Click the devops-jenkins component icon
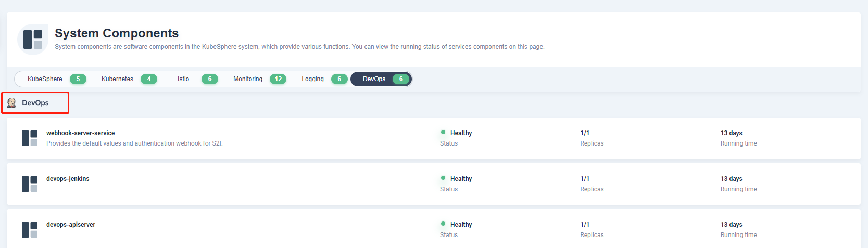Viewport: 868px width, 248px height. 30,184
